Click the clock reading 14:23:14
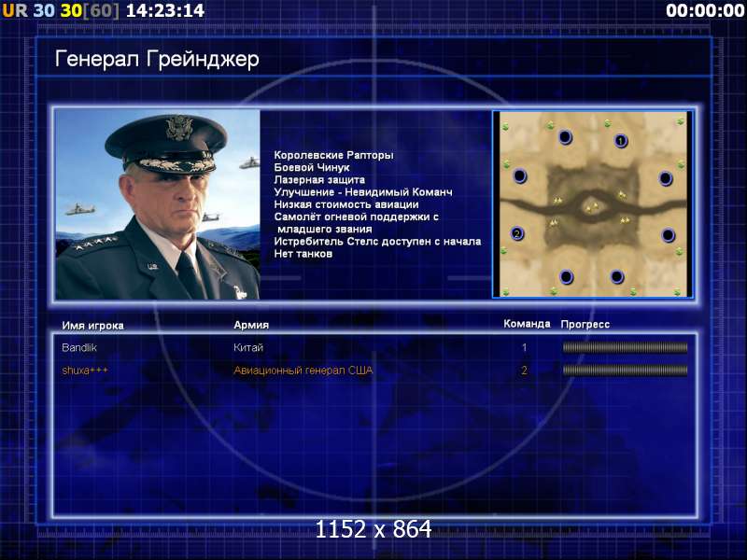 (165, 10)
